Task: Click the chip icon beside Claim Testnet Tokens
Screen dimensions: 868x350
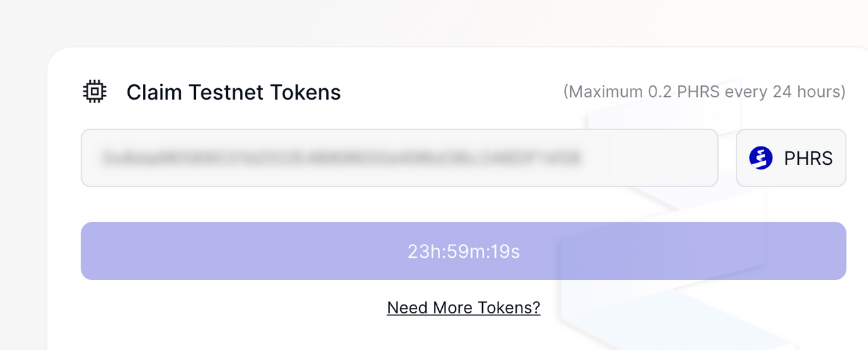Action: click(x=94, y=92)
